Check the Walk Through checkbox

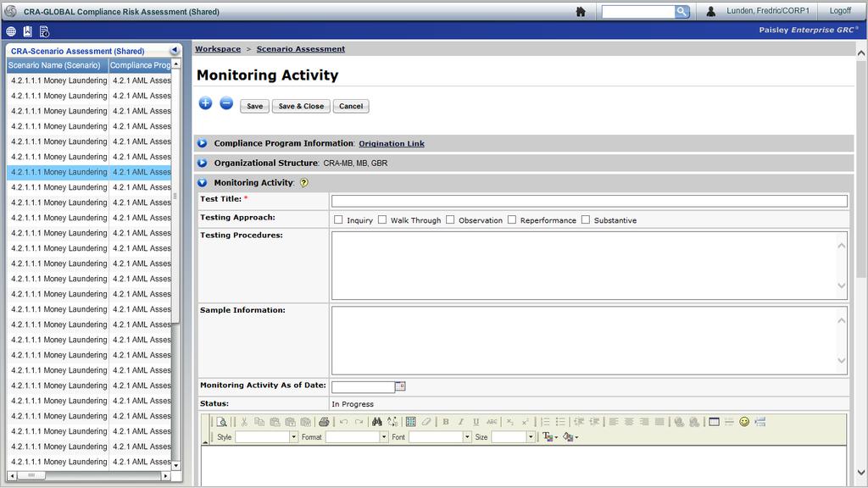[382, 219]
